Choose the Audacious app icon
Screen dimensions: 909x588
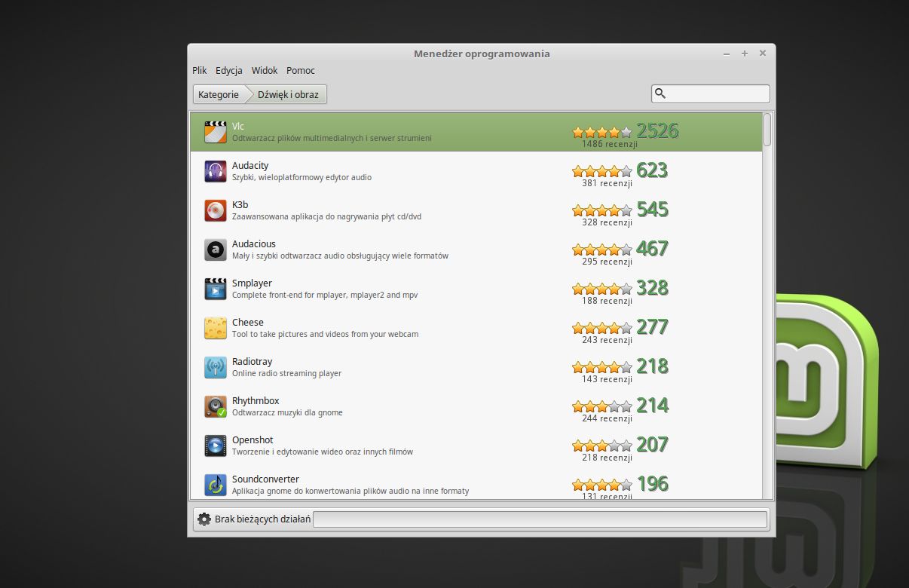tap(216, 250)
